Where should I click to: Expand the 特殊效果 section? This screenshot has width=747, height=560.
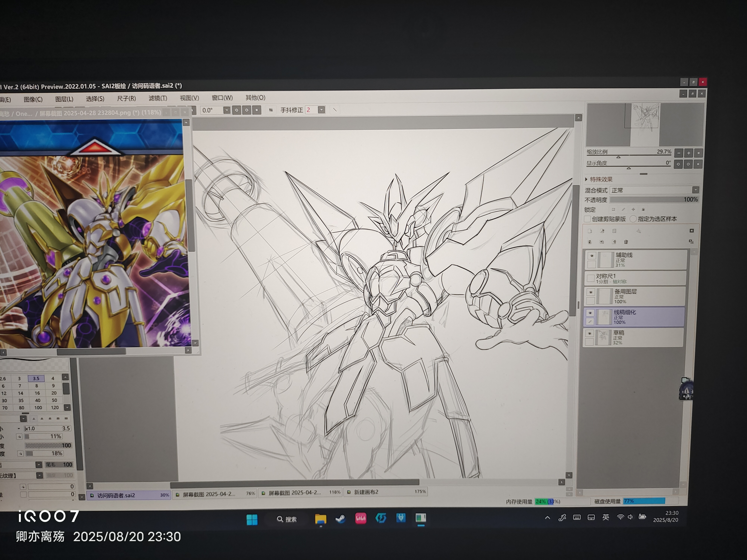click(x=586, y=179)
